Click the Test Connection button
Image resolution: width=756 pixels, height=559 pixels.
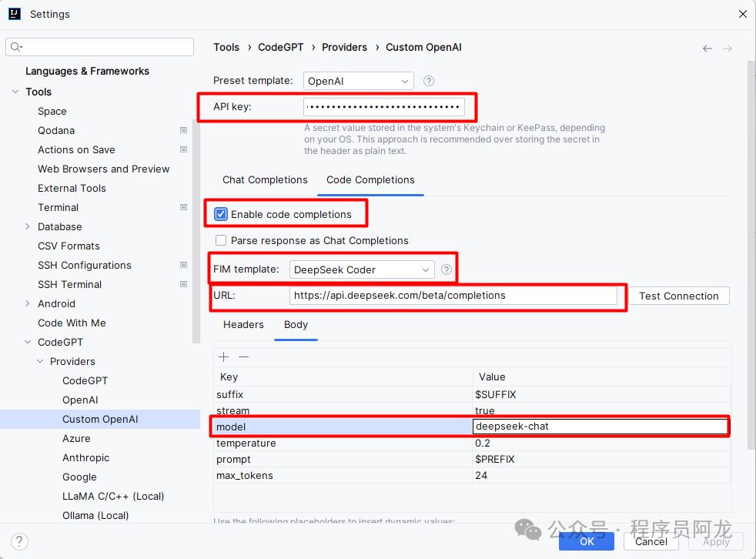point(679,296)
